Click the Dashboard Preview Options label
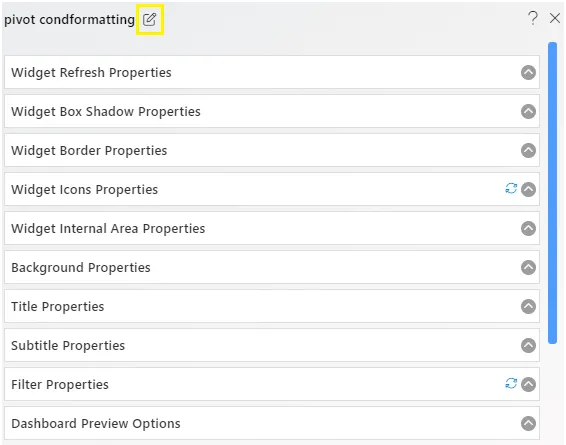The width and height of the screenshot is (566, 445). coord(96,424)
